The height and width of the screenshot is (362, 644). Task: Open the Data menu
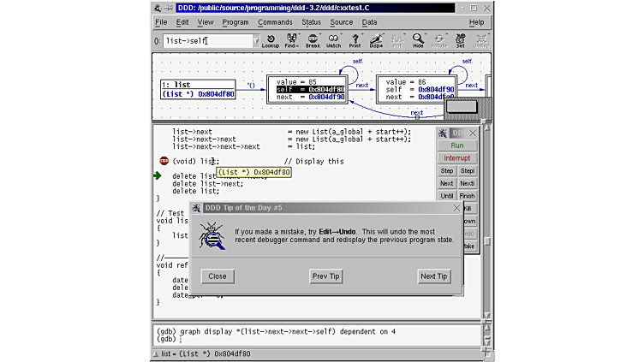[369, 22]
